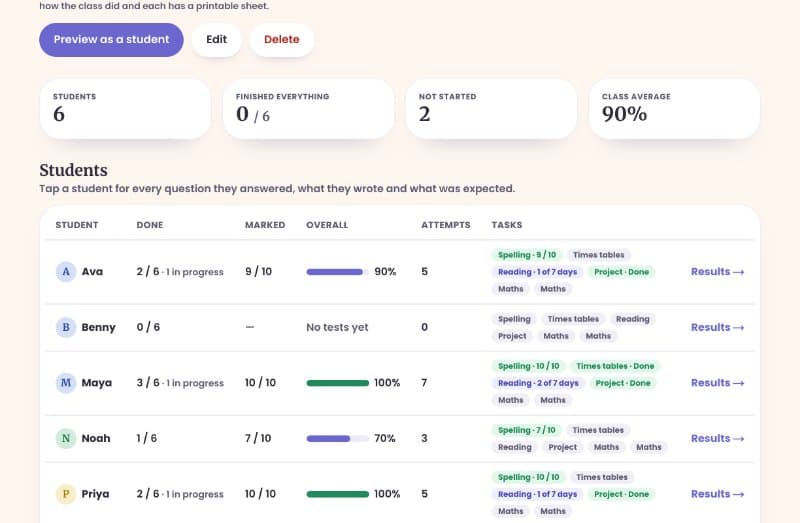
Task: Click the STUDENT column header
Action: 77,225
